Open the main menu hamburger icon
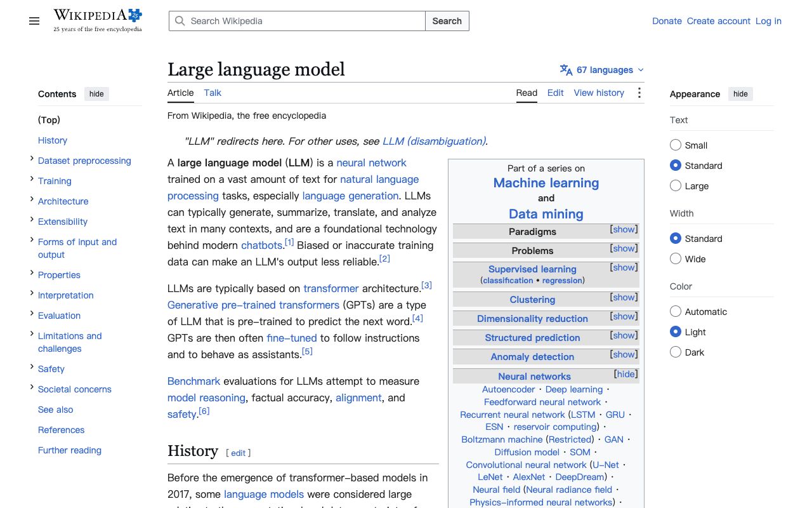The width and height of the screenshot is (812, 508). click(x=34, y=21)
